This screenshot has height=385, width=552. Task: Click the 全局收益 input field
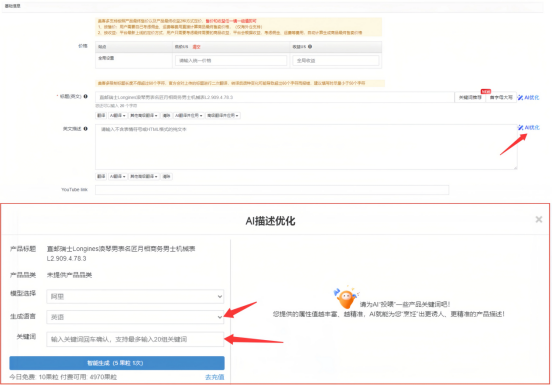pyautogui.click(x=335, y=61)
